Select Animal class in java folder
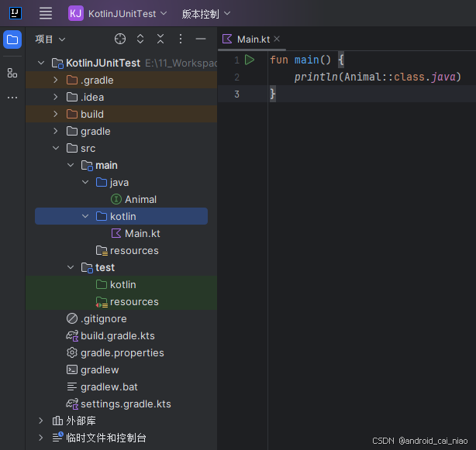This screenshot has width=476, height=450. click(140, 199)
